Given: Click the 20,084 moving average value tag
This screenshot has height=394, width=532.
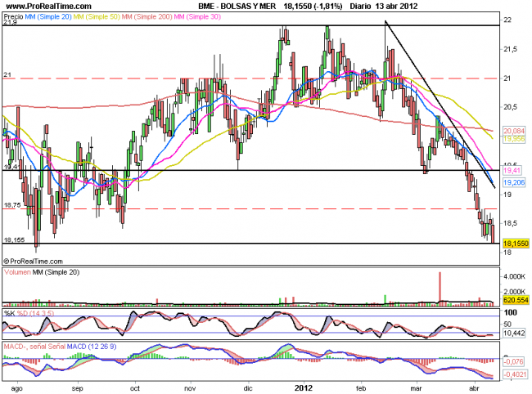Looking at the screenshot, I should coord(514,131).
